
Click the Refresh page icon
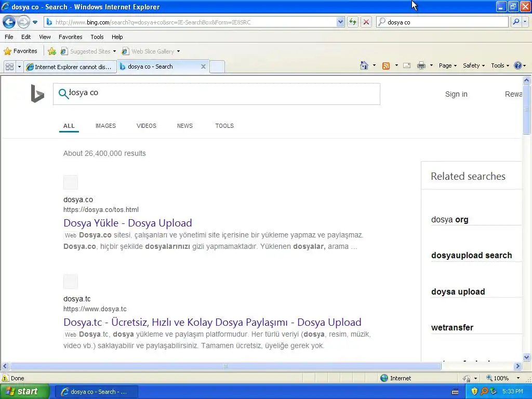click(353, 22)
